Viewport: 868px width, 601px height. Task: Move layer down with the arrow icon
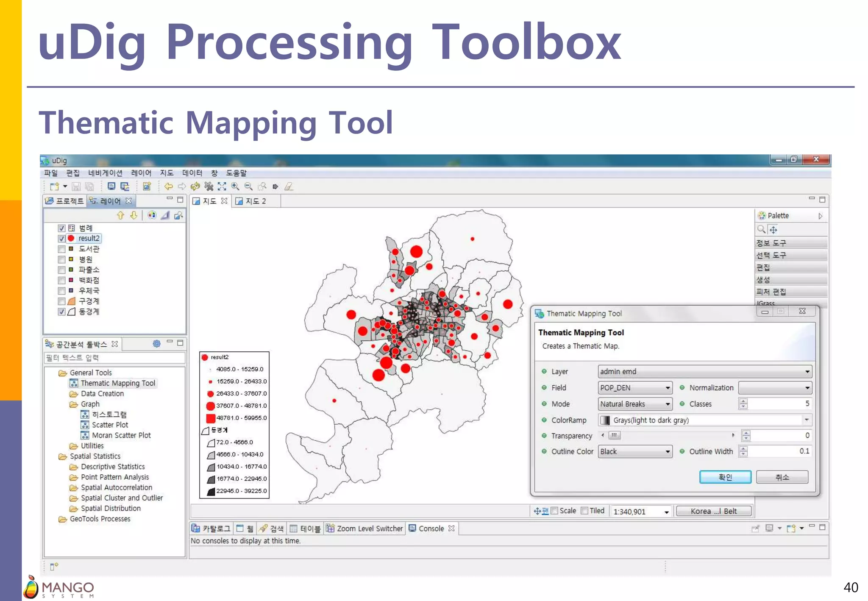point(134,215)
